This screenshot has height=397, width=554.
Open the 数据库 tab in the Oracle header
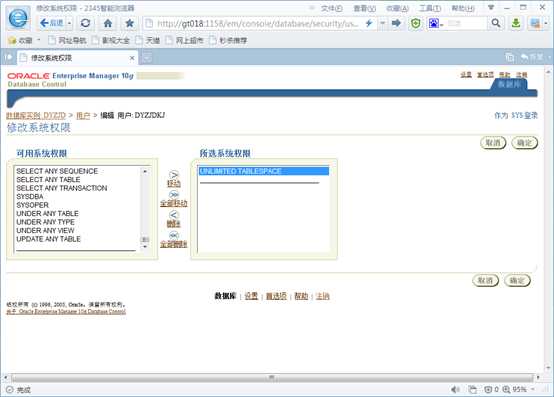pyautogui.click(x=509, y=84)
